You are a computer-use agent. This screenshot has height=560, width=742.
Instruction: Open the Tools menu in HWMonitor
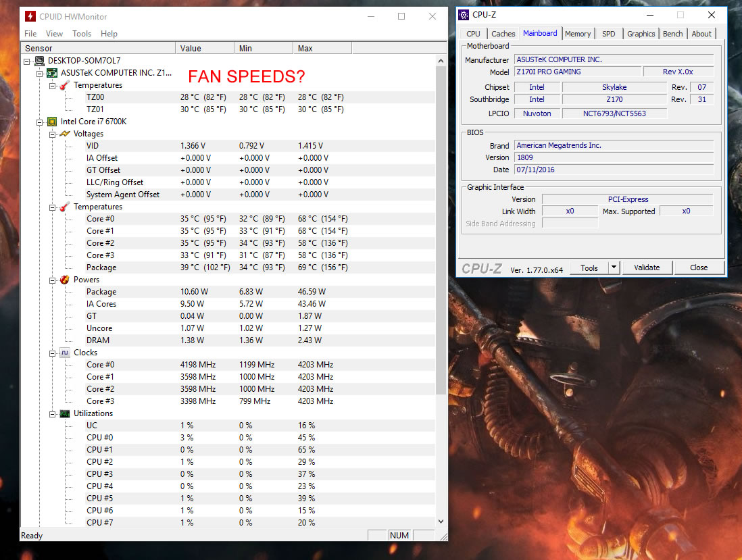pyautogui.click(x=81, y=34)
